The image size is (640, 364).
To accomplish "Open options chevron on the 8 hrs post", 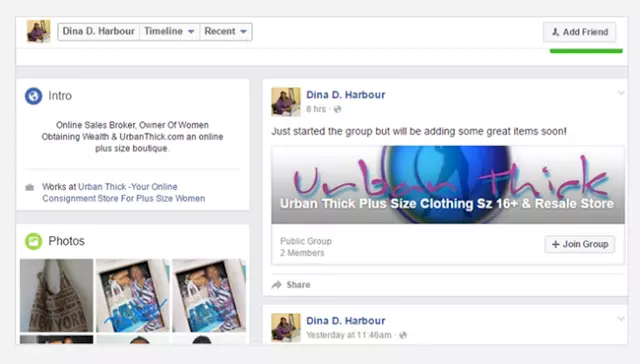I will point(621,93).
